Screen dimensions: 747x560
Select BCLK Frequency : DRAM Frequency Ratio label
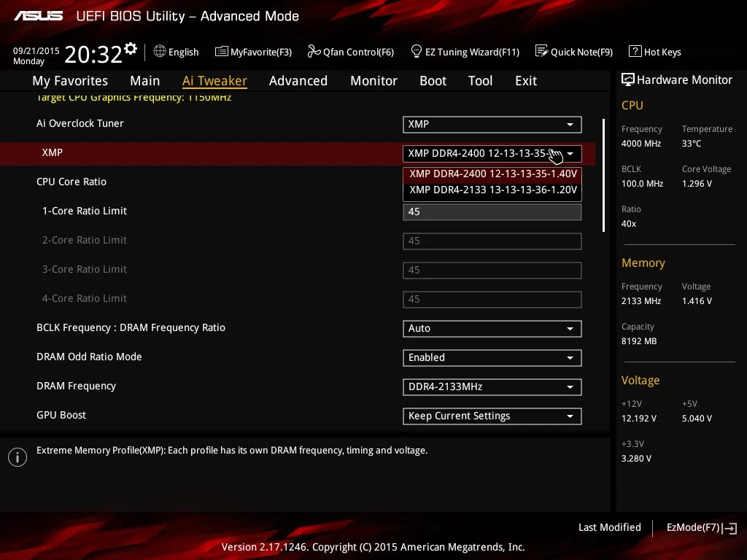click(131, 327)
